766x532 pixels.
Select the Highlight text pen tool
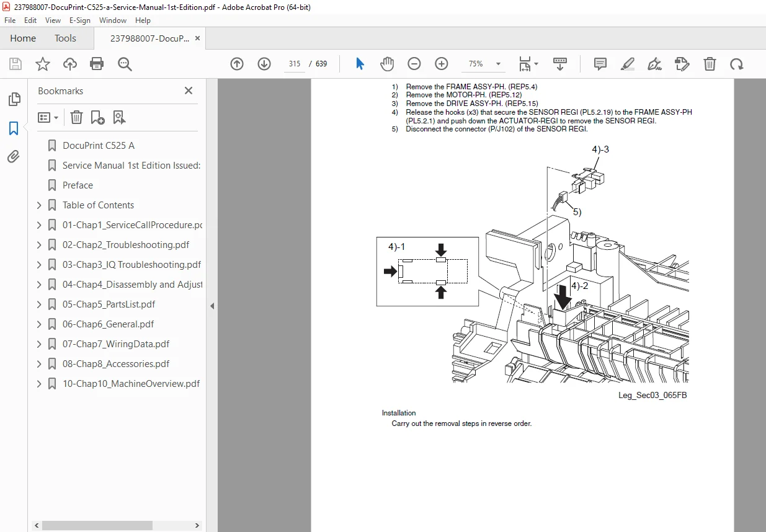627,64
